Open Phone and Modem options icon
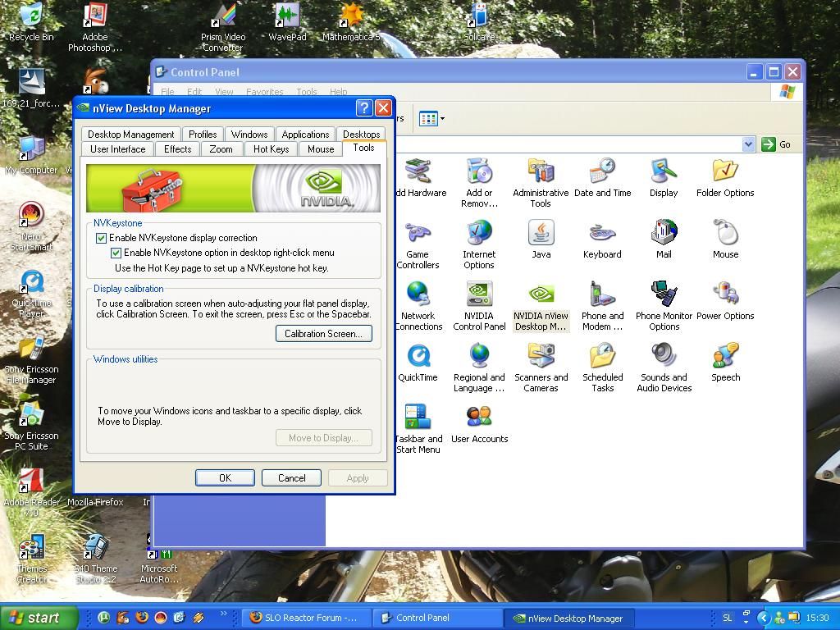Viewport: 840px width, 630px height. (x=602, y=306)
